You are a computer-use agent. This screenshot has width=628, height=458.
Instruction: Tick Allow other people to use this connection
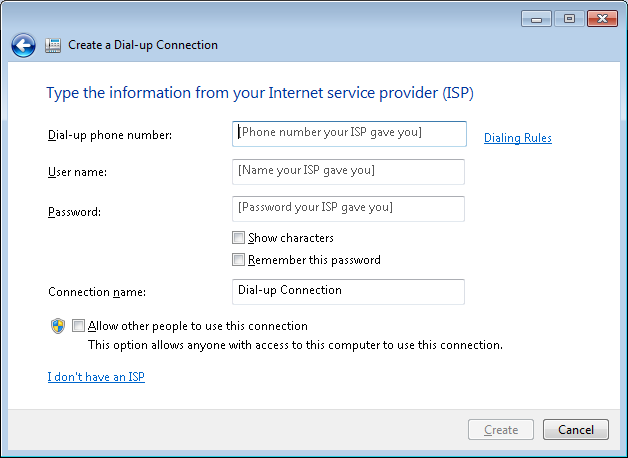[78, 326]
